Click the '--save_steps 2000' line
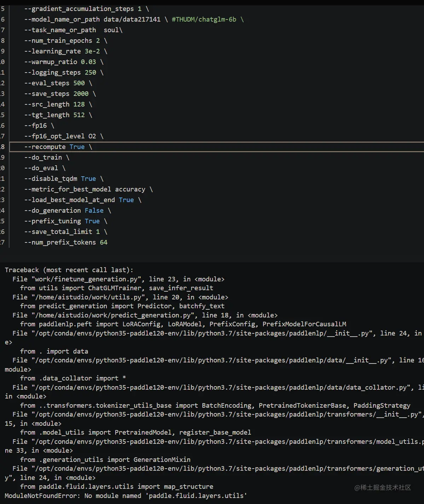 point(60,93)
